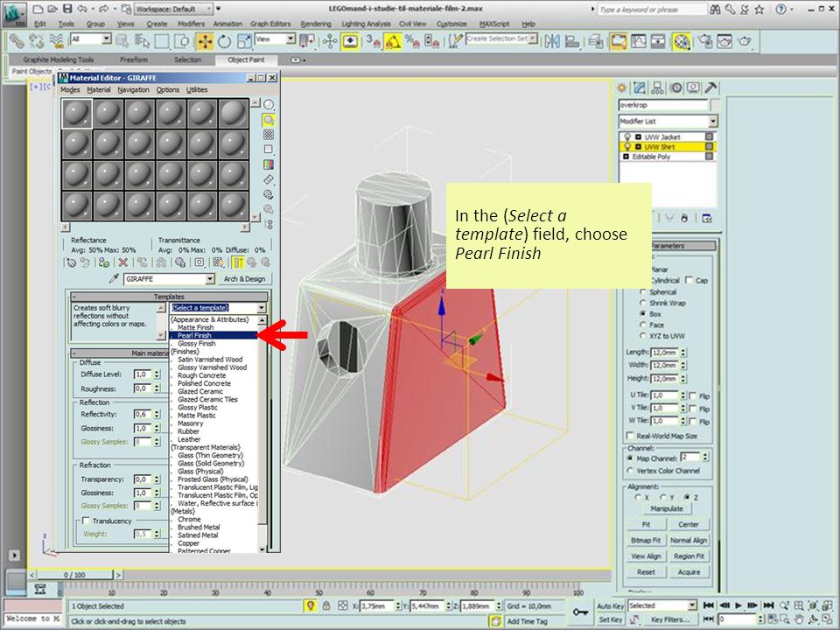Viewport: 840px width, 630px height.
Task: Click the Auto Key button
Action: tap(610, 605)
